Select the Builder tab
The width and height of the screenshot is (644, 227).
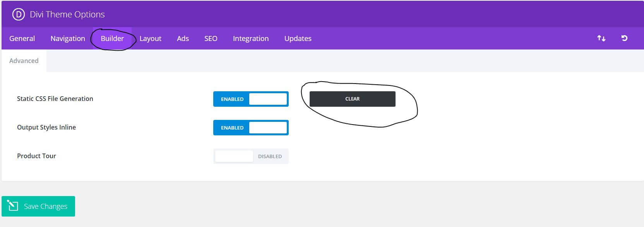point(112,38)
